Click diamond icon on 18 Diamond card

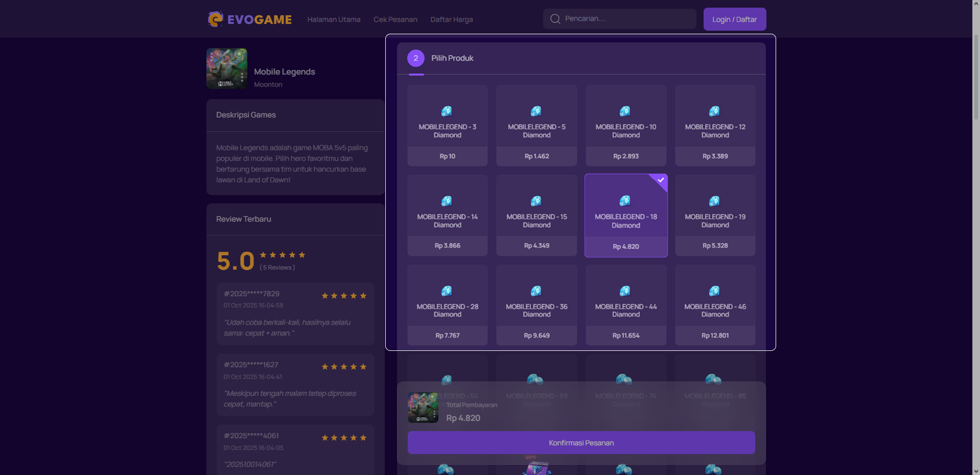click(x=625, y=201)
